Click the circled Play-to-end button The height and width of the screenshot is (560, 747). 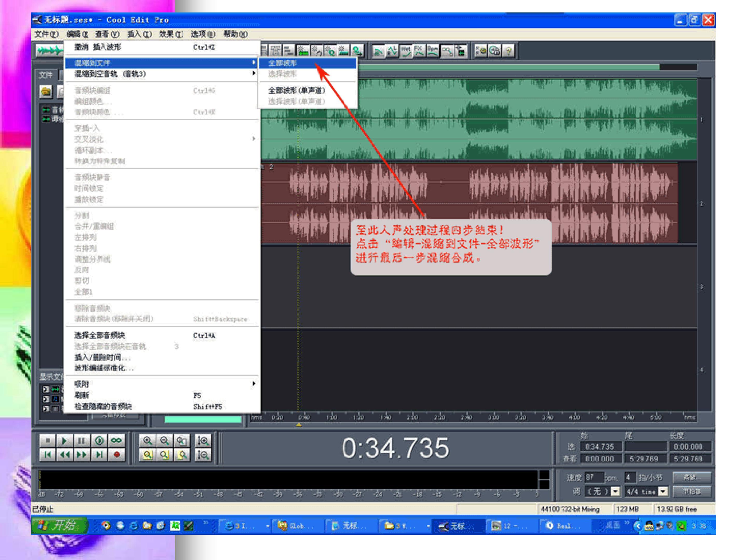[99, 440]
